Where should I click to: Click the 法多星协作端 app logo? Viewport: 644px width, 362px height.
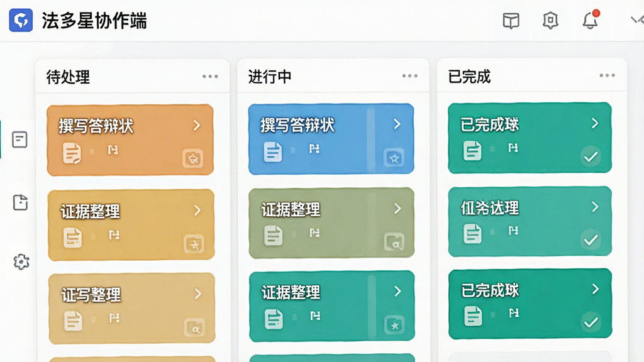point(21,20)
